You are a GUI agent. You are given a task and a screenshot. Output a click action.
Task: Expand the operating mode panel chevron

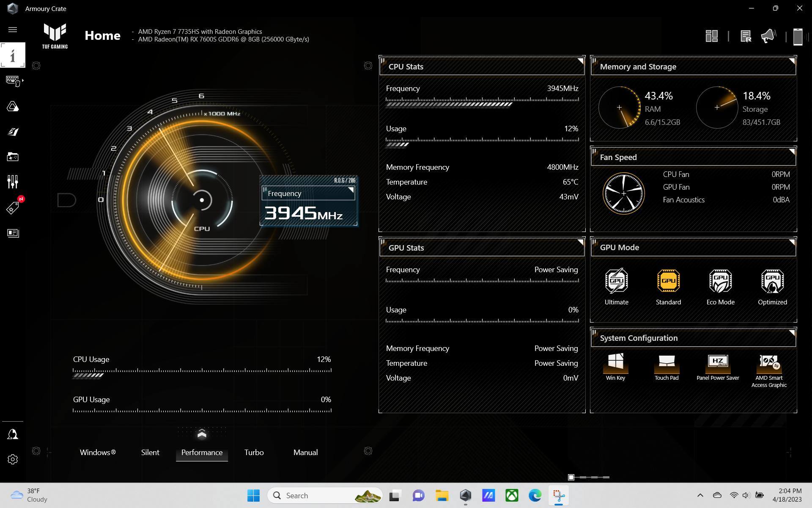coord(202,434)
